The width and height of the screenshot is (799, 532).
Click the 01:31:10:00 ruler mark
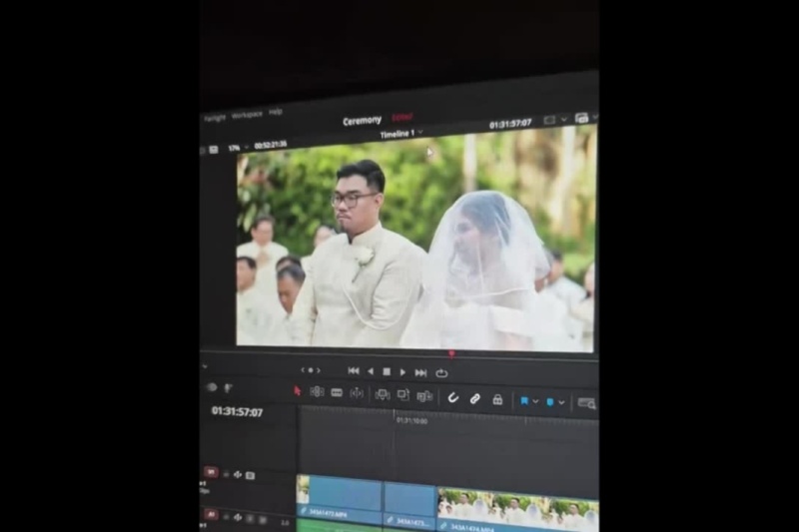point(411,421)
